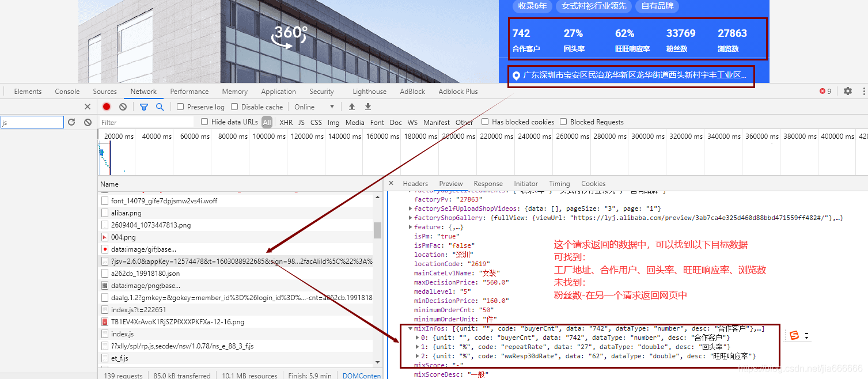The height and width of the screenshot is (379, 868).
Task: Click TB1EV4XrAvoK1RjSZPfXXXPKFXa-12-16.png file icon
Action: (x=105, y=322)
